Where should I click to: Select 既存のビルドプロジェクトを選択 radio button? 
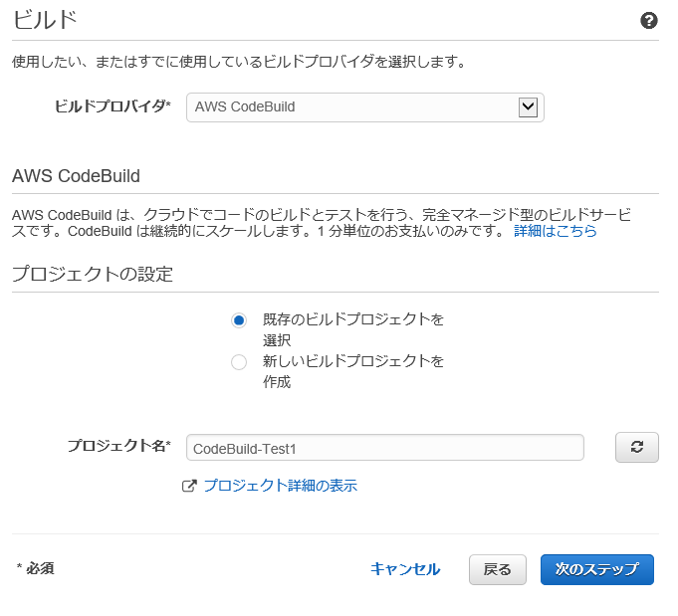[x=239, y=320]
